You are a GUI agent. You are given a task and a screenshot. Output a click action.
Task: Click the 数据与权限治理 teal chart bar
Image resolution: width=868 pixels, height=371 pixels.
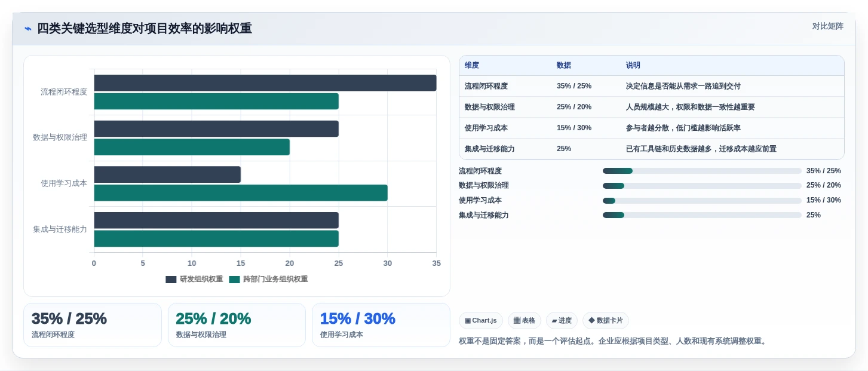click(192, 147)
